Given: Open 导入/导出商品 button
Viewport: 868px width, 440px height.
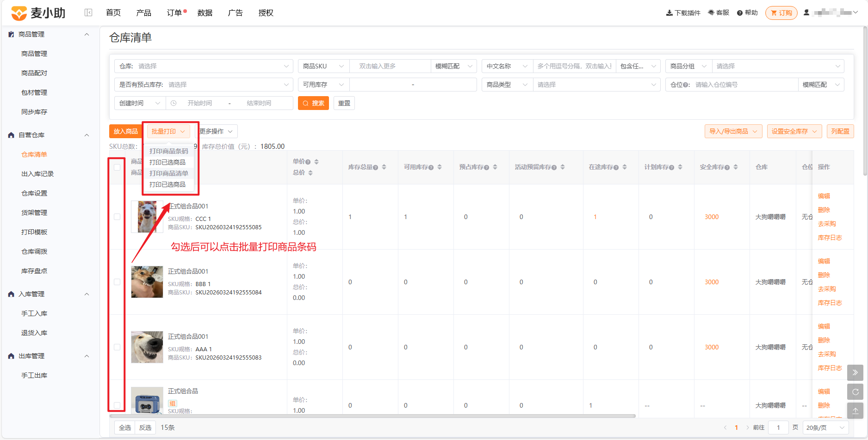Looking at the screenshot, I should (x=733, y=131).
